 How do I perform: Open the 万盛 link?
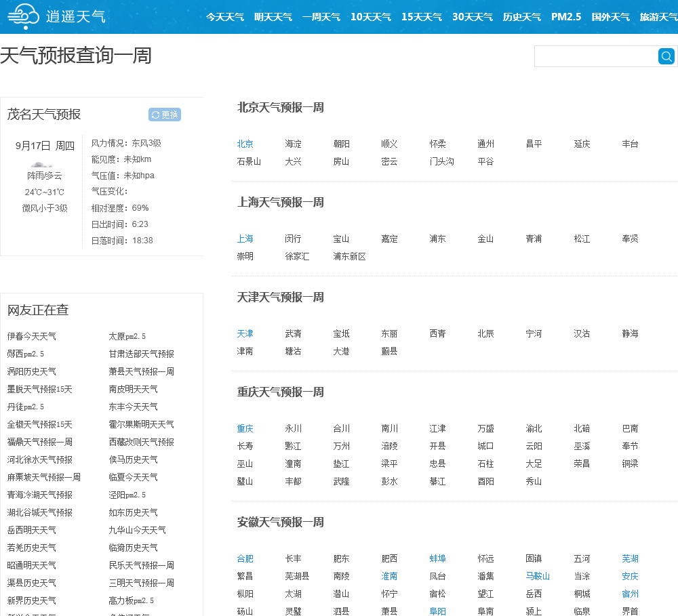485,429
